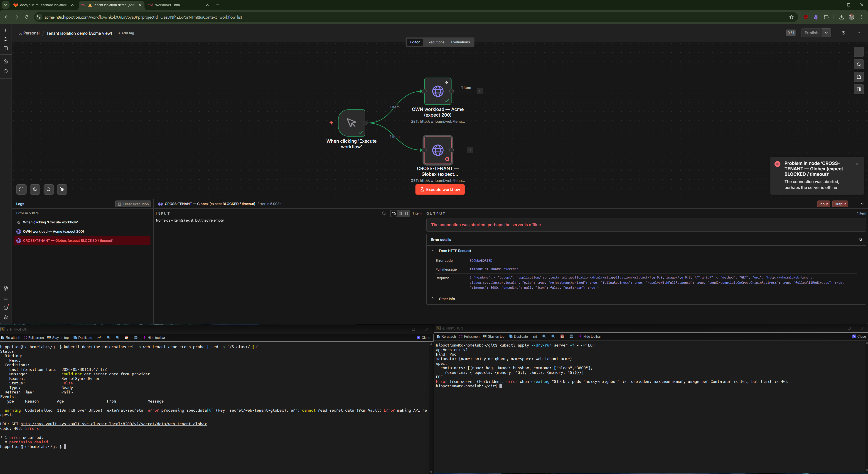The width and height of the screenshot is (868, 474).
Task: Zoom out on the workflow canvas
Action: [49, 190]
